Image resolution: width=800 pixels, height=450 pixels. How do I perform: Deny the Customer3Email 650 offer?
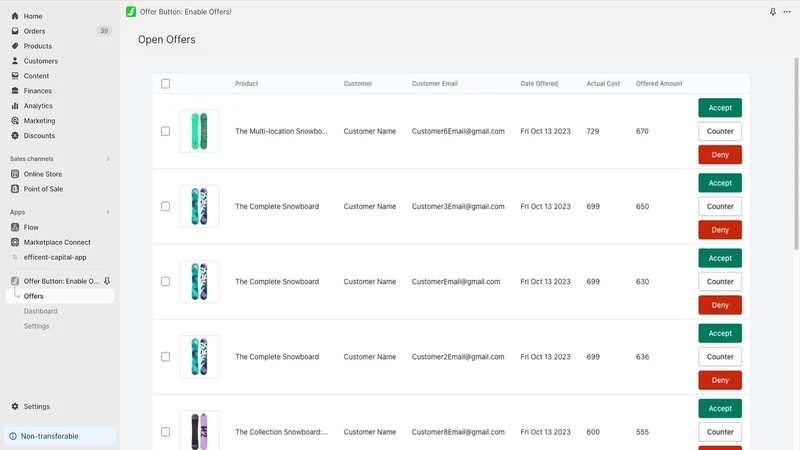click(x=720, y=230)
